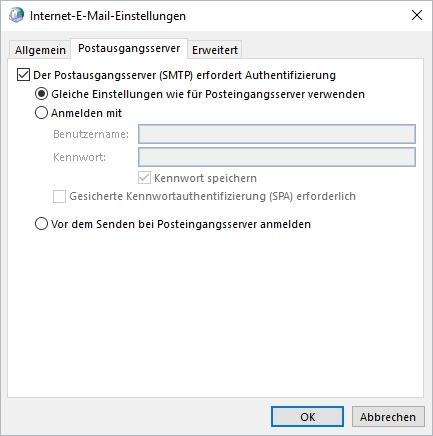
Task: Click the Benutzername: label text
Action: point(91,134)
